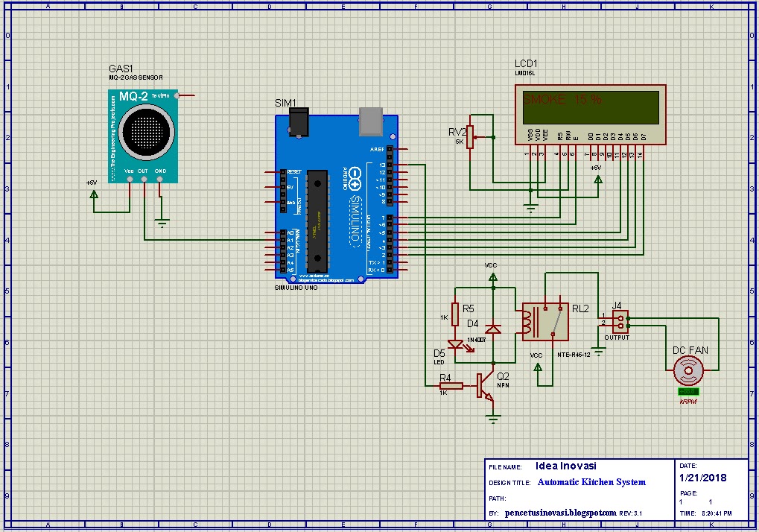
Task: Click the DC FAN component
Action: pos(687,369)
